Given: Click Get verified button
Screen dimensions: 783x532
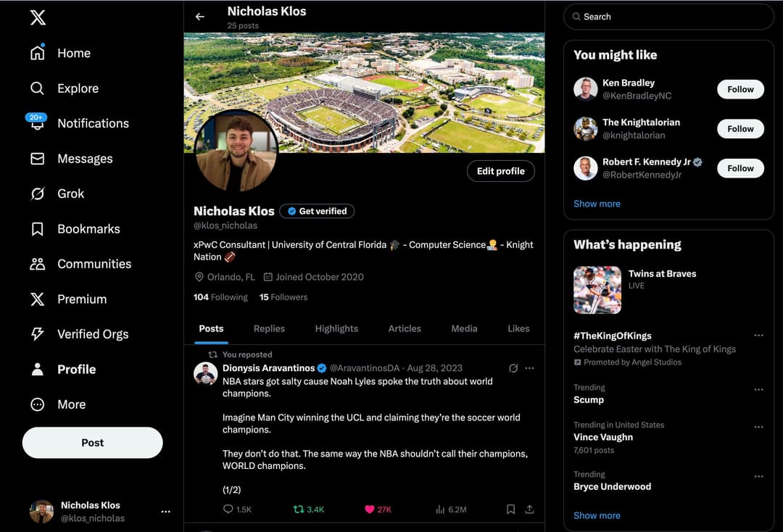Looking at the screenshot, I should click(317, 211).
